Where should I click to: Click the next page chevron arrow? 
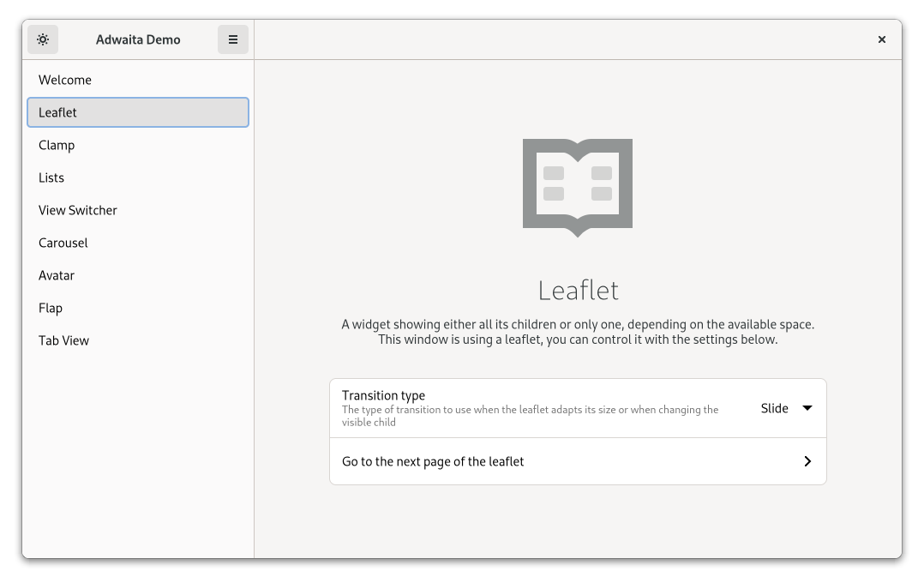807,461
